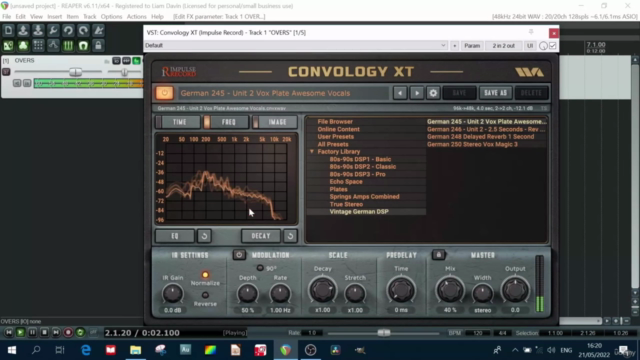
Task: Click the transport Stop button
Action: [44, 333]
